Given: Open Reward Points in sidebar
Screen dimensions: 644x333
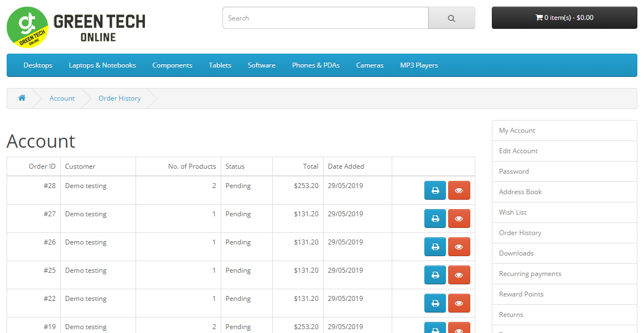Looking at the screenshot, I should click(x=564, y=294).
